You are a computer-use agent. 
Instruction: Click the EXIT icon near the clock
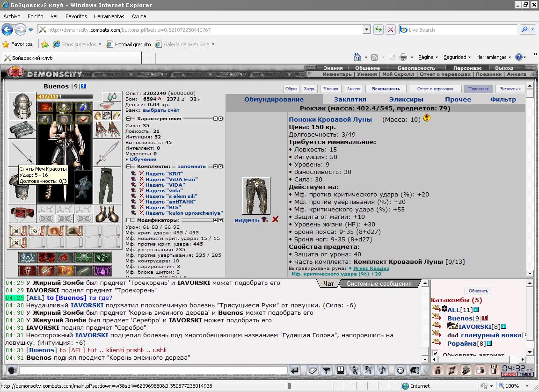tap(494, 370)
